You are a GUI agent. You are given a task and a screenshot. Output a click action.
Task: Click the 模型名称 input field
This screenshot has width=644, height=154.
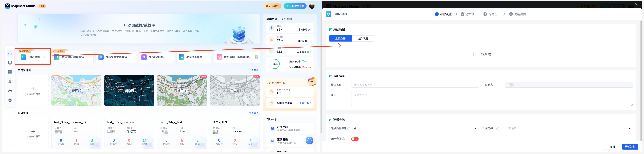(x=414, y=85)
